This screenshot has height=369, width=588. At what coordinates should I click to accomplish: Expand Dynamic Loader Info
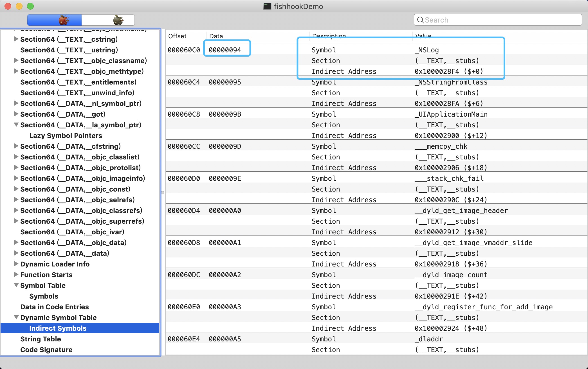[x=16, y=264]
